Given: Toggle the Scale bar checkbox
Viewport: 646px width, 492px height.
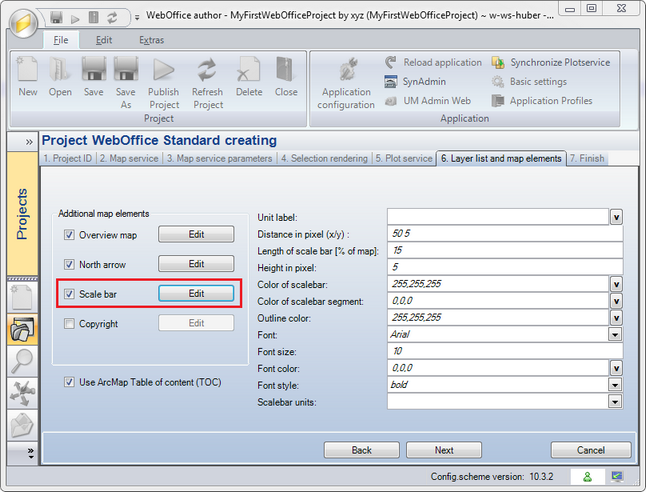Looking at the screenshot, I should tap(69, 294).
